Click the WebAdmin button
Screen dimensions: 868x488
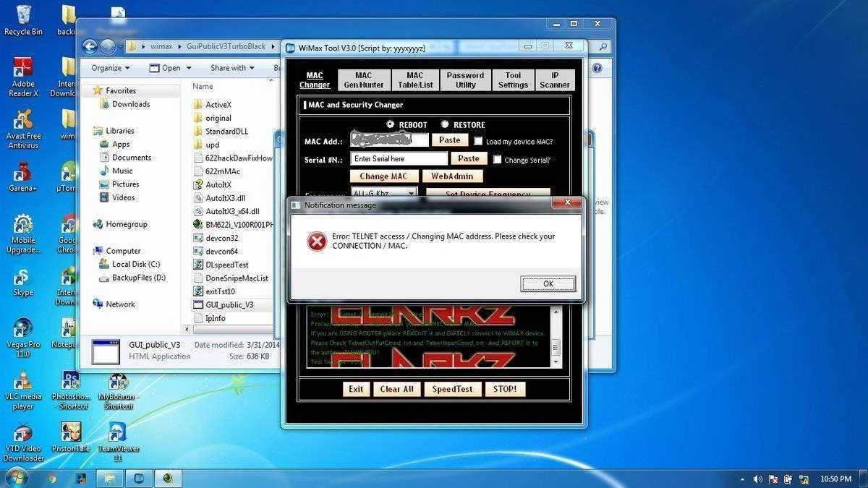pyautogui.click(x=452, y=176)
